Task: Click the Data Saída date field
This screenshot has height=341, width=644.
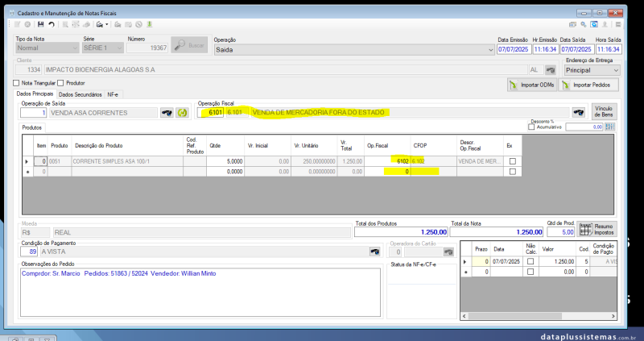Action: tap(576, 49)
